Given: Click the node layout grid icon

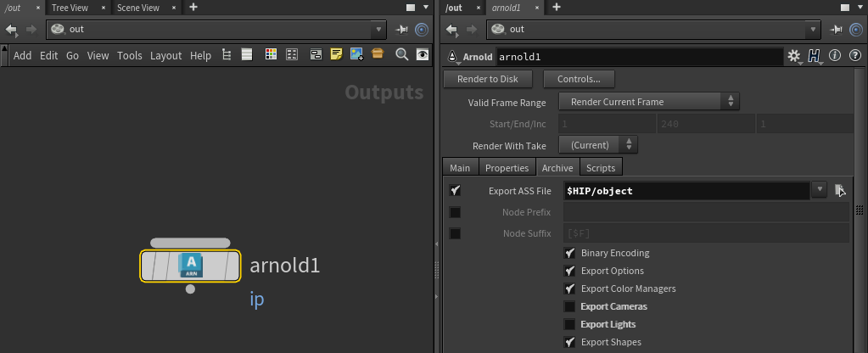Looking at the screenshot, I should click(292, 54).
